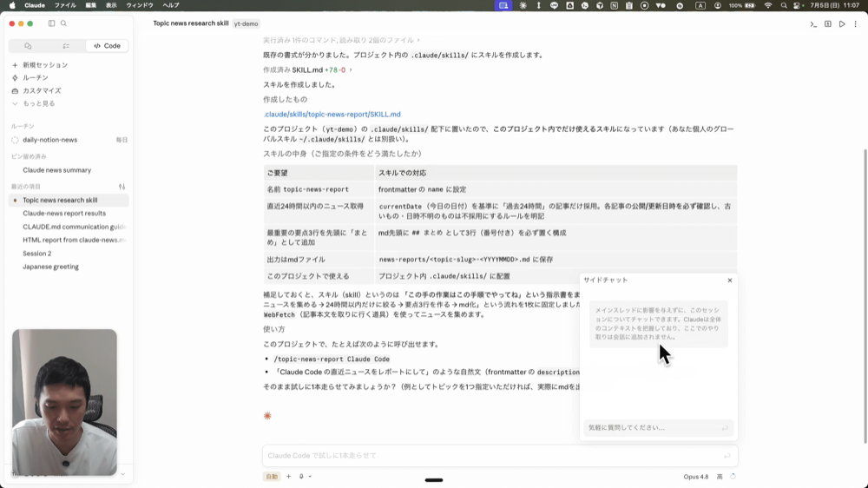Viewport: 868px width, 488px height.
Task: Open the microphone dropdown arrow
Action: click(310, 477)
